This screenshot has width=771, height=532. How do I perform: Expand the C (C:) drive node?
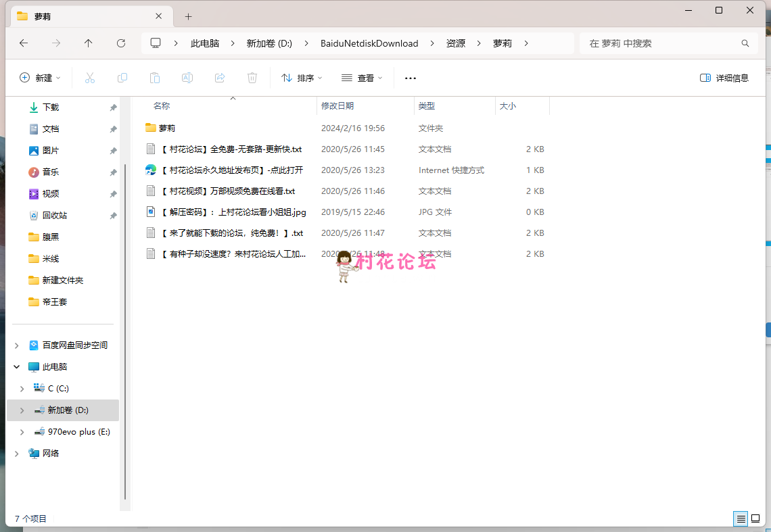22,389
